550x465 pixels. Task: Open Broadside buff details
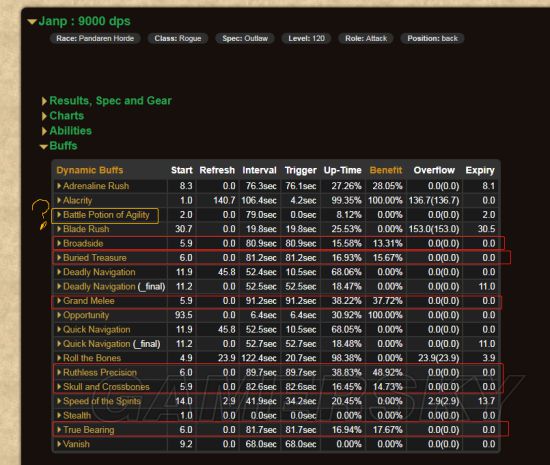[83, 243]
